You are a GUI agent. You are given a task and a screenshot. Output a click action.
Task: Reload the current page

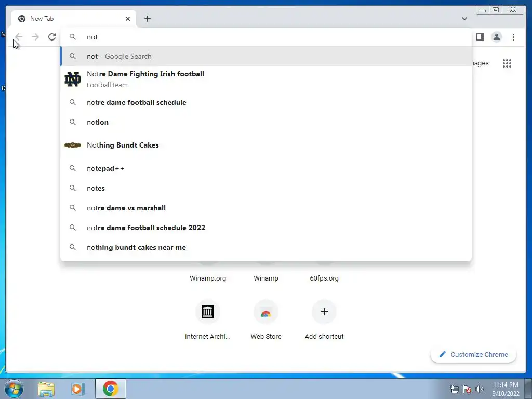(52, 37)
